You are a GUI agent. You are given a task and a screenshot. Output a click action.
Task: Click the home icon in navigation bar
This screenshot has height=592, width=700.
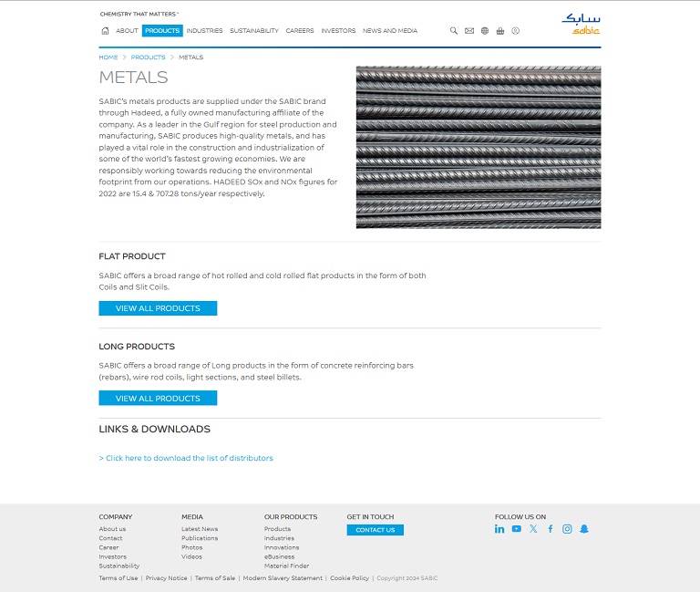[x=105, y=31]
